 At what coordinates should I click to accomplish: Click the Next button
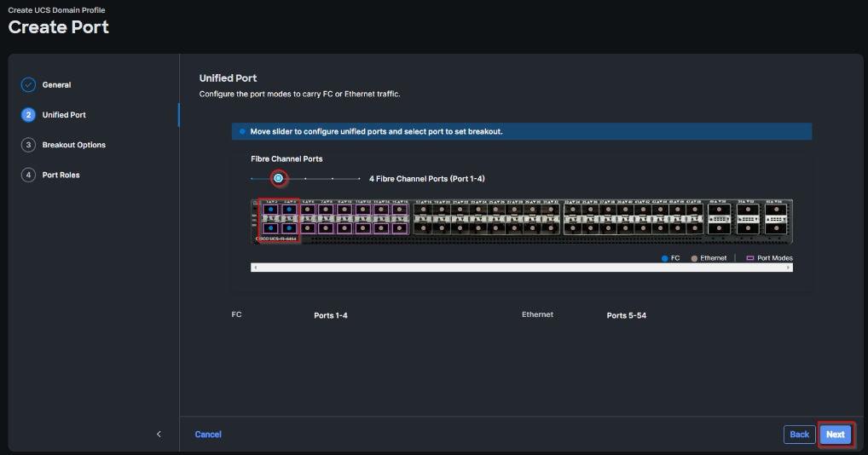pos(836,435)
